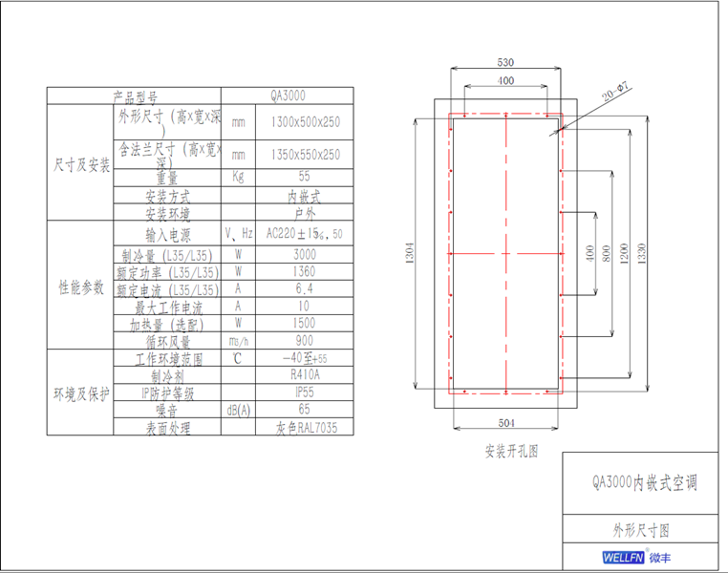Click the QA3000 model cell in table header
Image resolution: width=728 pixels, height=573 pixels.
[x=304, y=96]
